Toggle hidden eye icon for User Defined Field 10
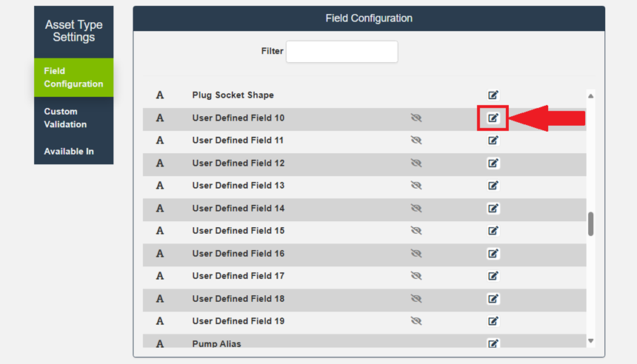The height and width of the screenshot is (364, 637). pos(416,118)
